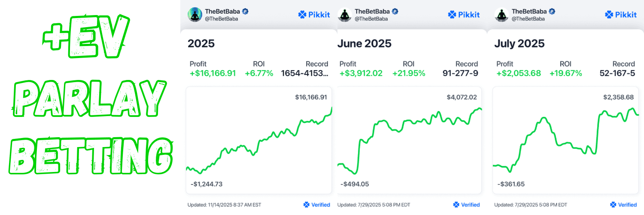This screenshot has width=644, height=215.
Task: Click the Pikkit logo above the 2025 card
Action: 314,15
